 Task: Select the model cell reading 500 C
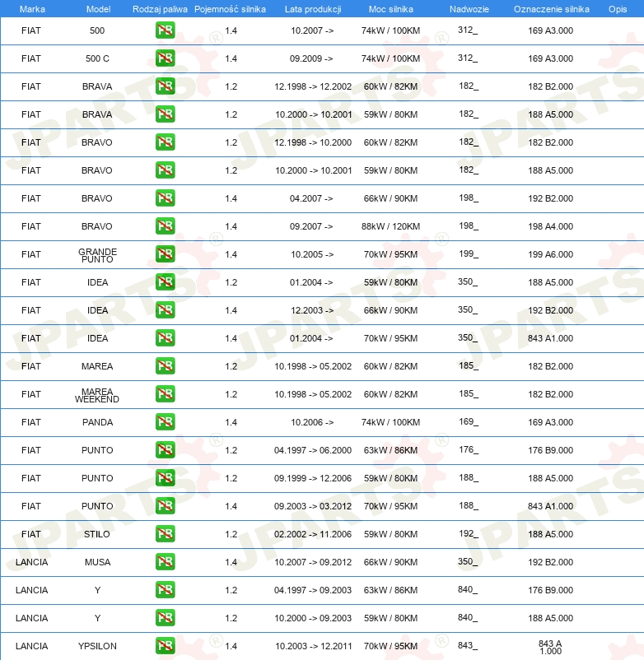(97, 58)
